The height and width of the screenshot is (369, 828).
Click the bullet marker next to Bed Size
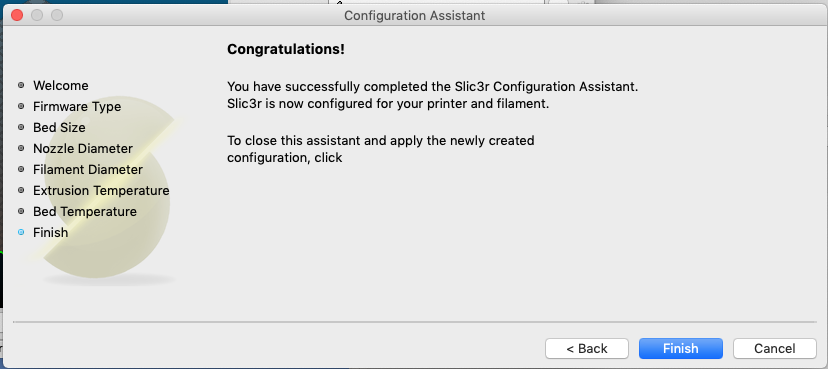21,127
